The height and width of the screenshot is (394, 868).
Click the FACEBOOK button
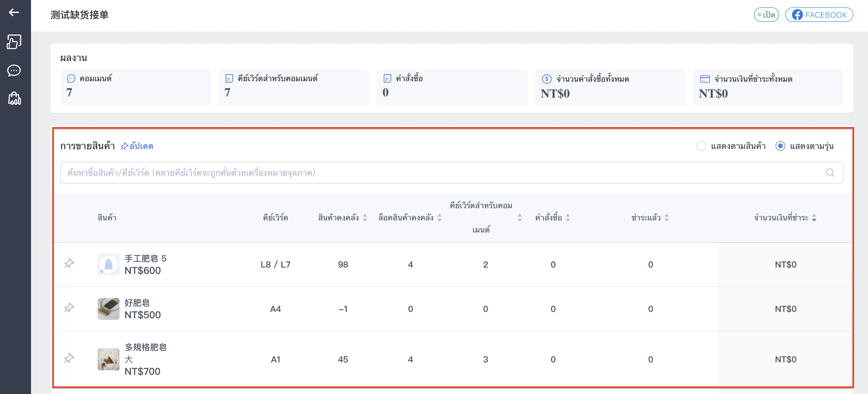pyautogui.click(x=819, y=15)
